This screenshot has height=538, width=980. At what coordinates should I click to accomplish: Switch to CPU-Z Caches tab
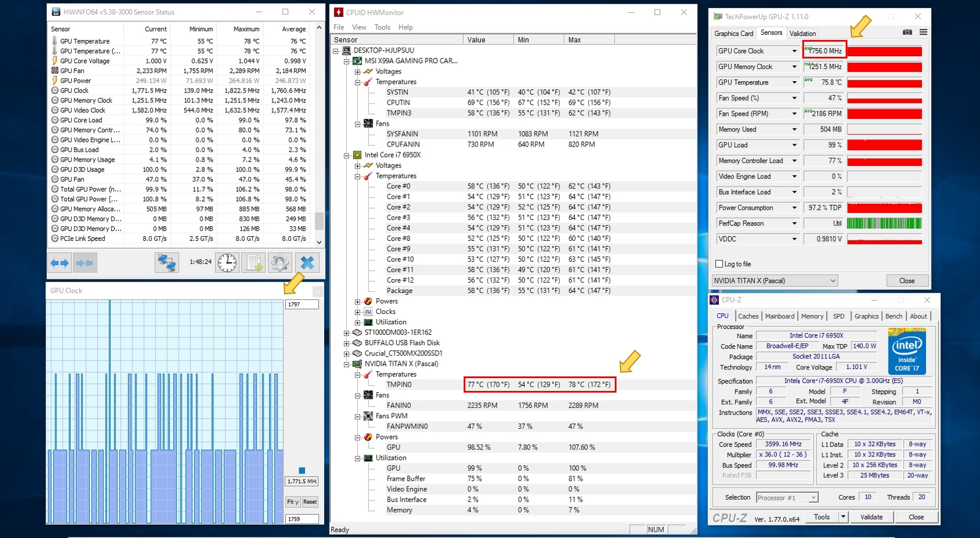[748, 316]
